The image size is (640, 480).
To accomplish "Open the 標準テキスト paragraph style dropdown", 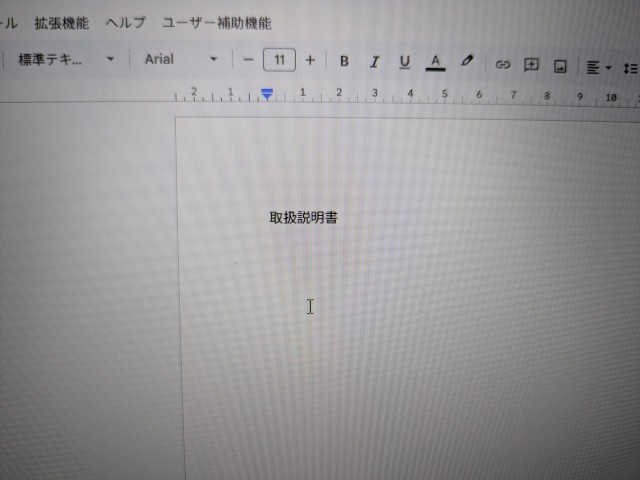I will (x=66, y=59).
